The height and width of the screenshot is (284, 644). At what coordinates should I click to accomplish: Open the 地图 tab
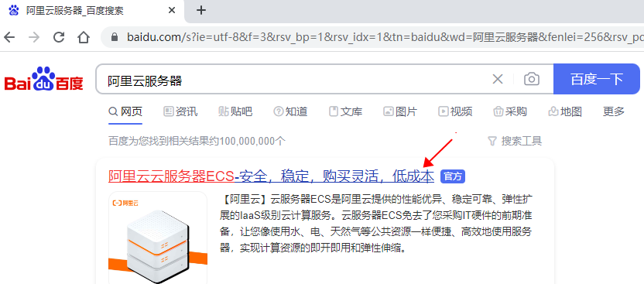pos(565,111)
